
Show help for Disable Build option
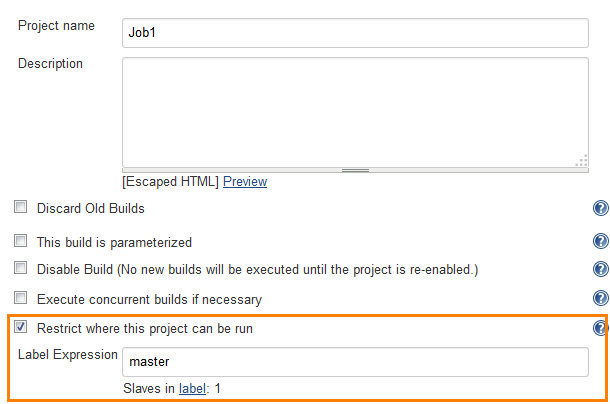click(x=601, y=269)
